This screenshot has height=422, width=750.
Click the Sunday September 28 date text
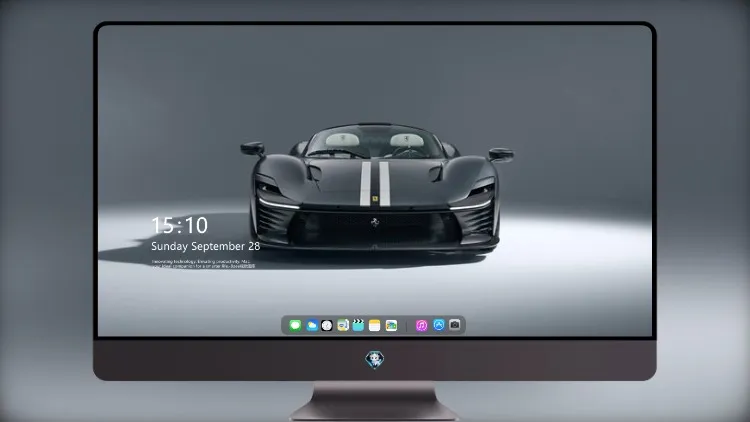tap(206, 246)
